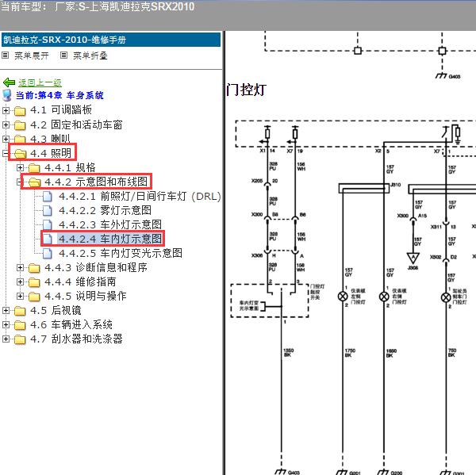Click the 仪表板左侧门控灯 lamp symbol
The height and width of the screenshot is (475, 476).
(343, 297)
